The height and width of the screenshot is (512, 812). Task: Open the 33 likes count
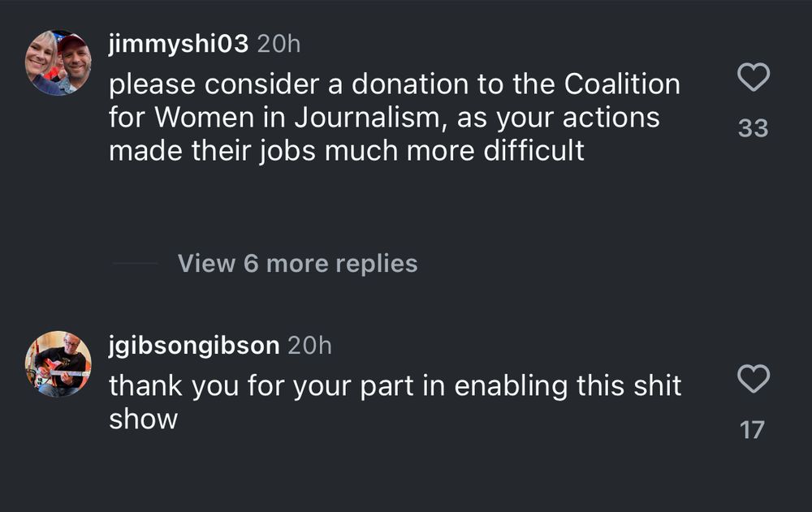[x=754, y=127]
